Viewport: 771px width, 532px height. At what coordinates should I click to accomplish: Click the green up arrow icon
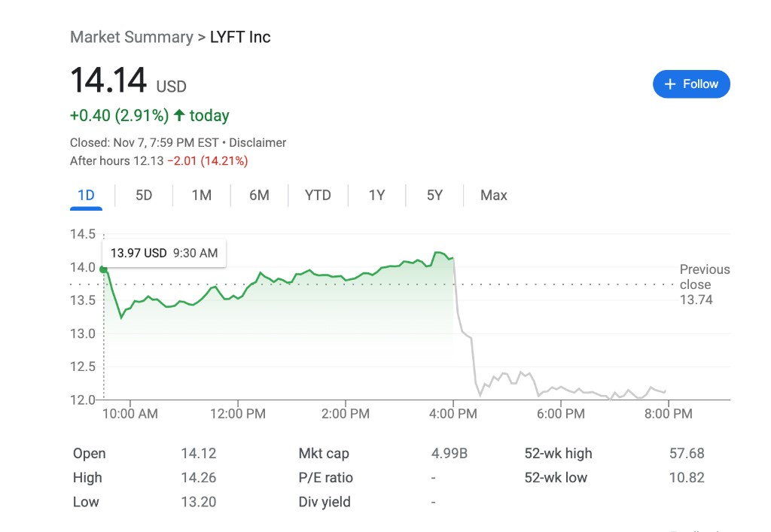179,115
